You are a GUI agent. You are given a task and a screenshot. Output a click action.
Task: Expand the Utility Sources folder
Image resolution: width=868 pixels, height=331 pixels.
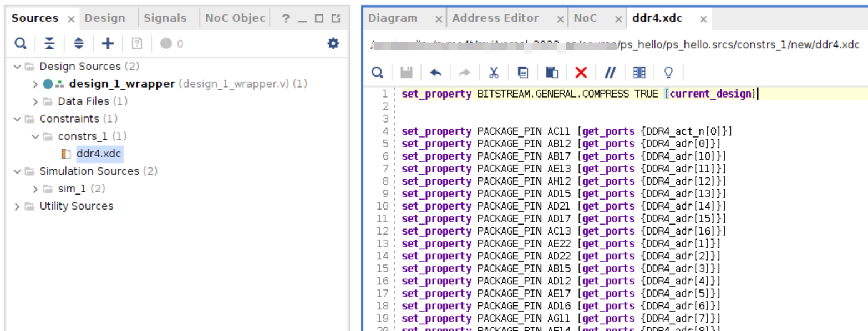point(17,206)
